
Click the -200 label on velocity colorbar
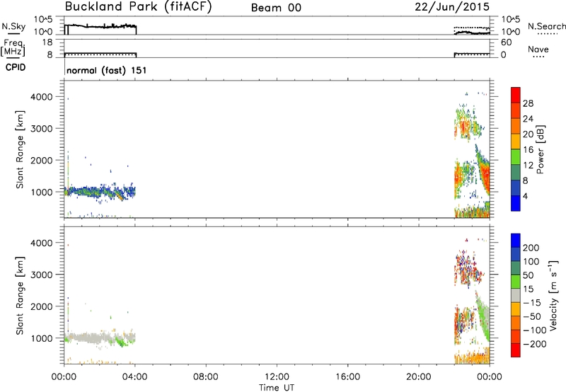point(535,344)
